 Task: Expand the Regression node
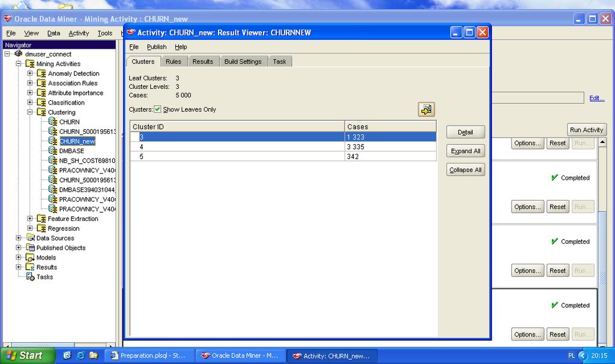[30, 228]
